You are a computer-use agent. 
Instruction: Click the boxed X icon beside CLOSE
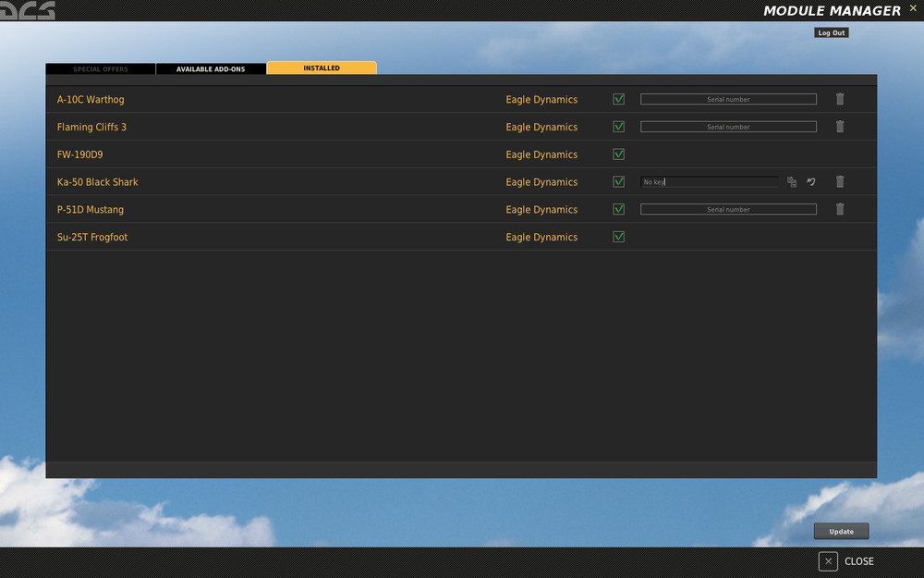(828, 561)
